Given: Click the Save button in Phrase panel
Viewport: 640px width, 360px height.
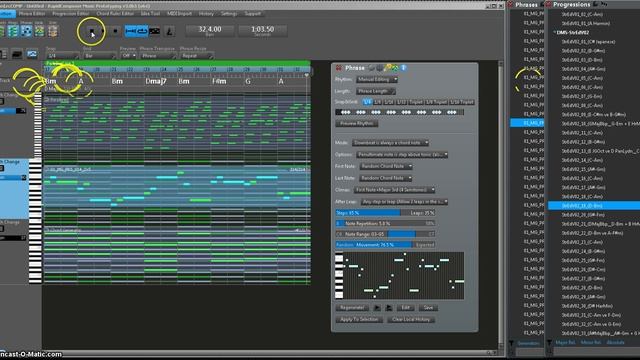Looking at the screenshot, I should point(428,308).
